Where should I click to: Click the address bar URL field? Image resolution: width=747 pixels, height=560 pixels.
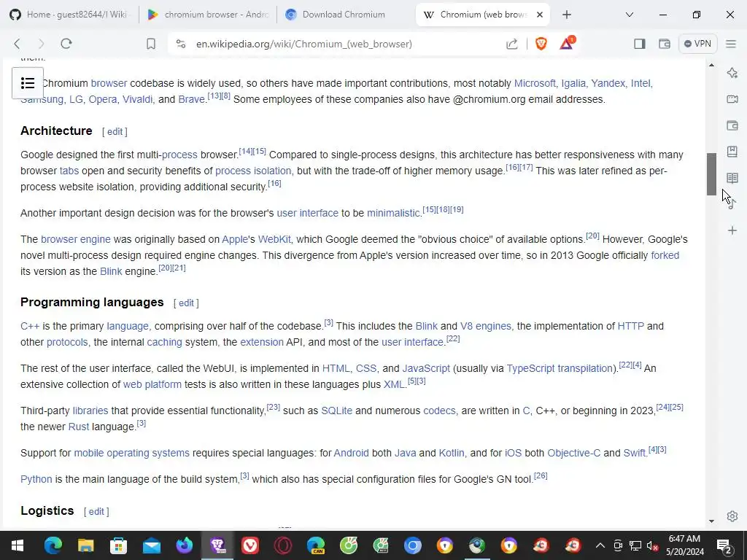[304, 44]
